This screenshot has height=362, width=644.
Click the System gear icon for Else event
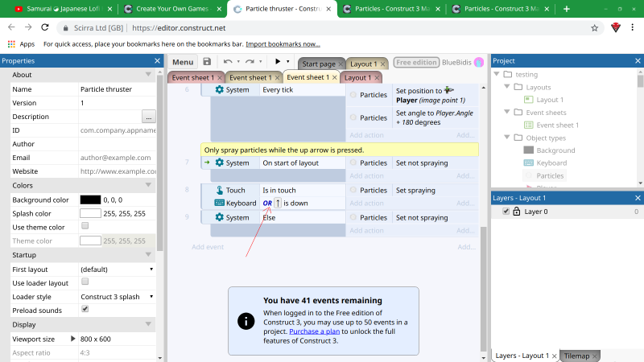(219, 217)
